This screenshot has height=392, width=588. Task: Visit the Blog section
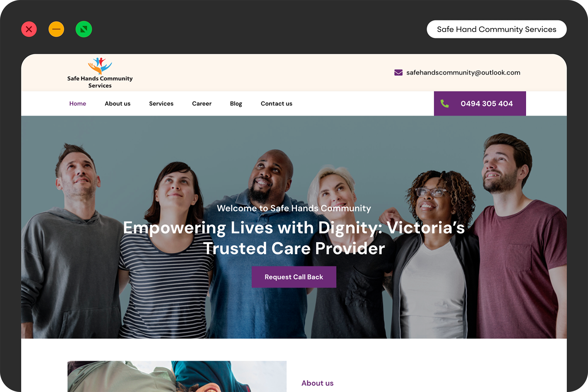click(236, 104)
